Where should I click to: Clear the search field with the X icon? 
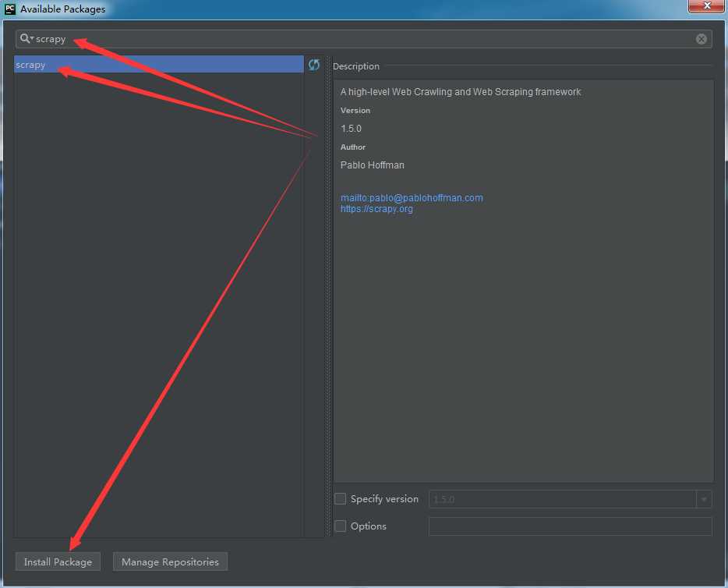point(701,39)
